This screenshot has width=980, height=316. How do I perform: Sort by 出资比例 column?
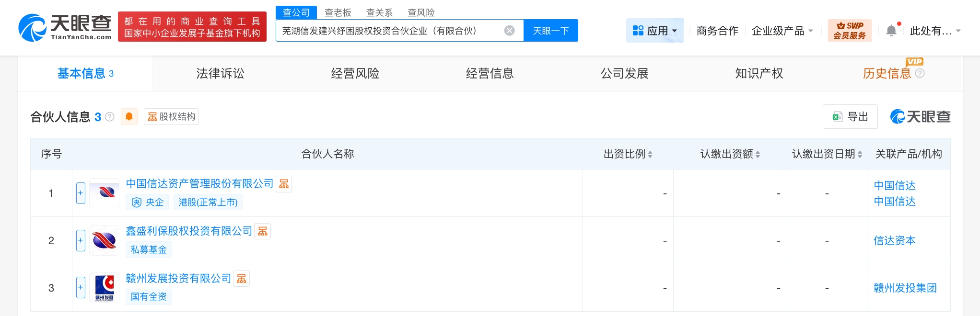coord(650,154)
